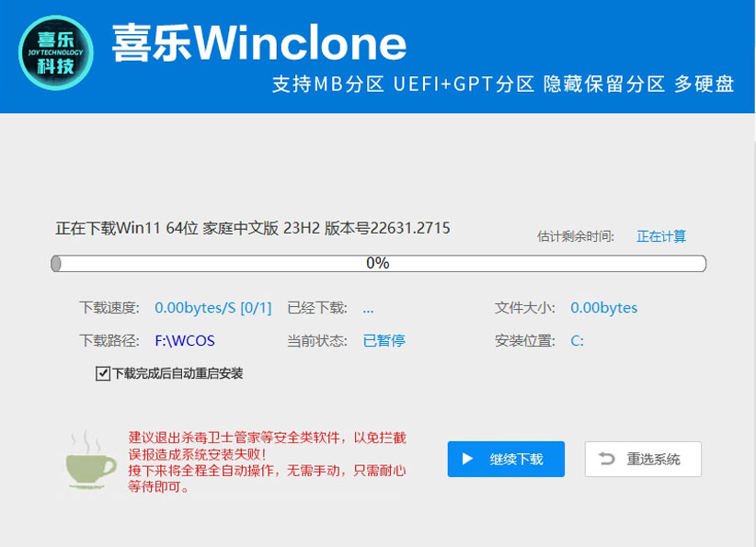The image size is (756, 547).
Task: Click the 正在下载Win11 64位 家庭中文版 heading
Action: click(253, 228)
